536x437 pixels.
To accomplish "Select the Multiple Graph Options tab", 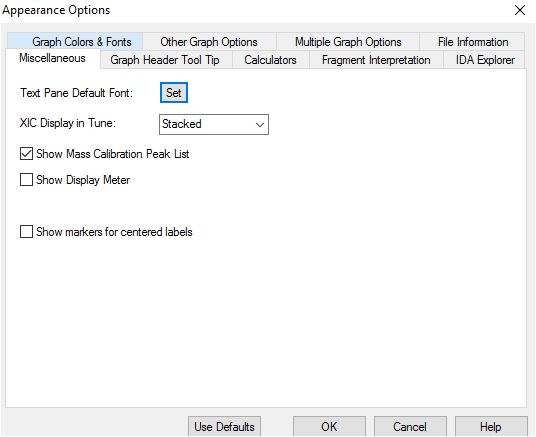I will click(x=348, y=42).
